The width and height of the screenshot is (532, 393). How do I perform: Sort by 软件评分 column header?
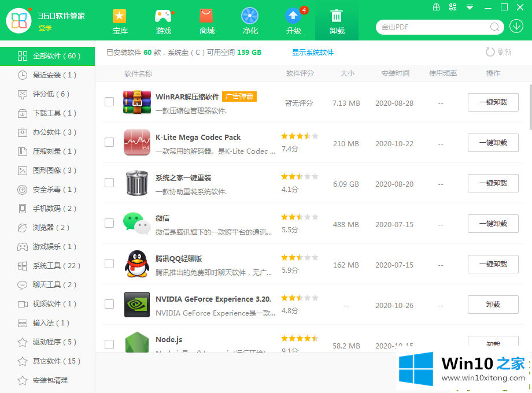point(300,73)
